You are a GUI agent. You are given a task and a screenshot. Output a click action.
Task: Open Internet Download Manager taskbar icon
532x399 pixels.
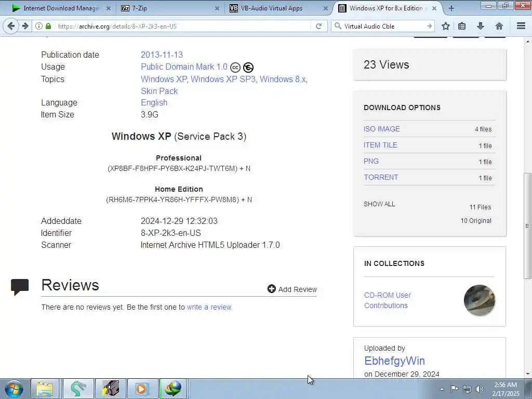[x=172, y=389]
